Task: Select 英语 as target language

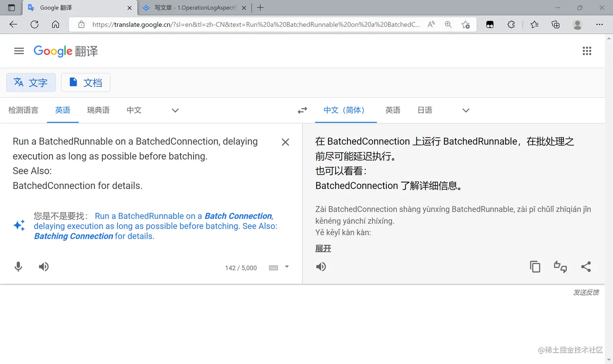Action: pos(393,110)
